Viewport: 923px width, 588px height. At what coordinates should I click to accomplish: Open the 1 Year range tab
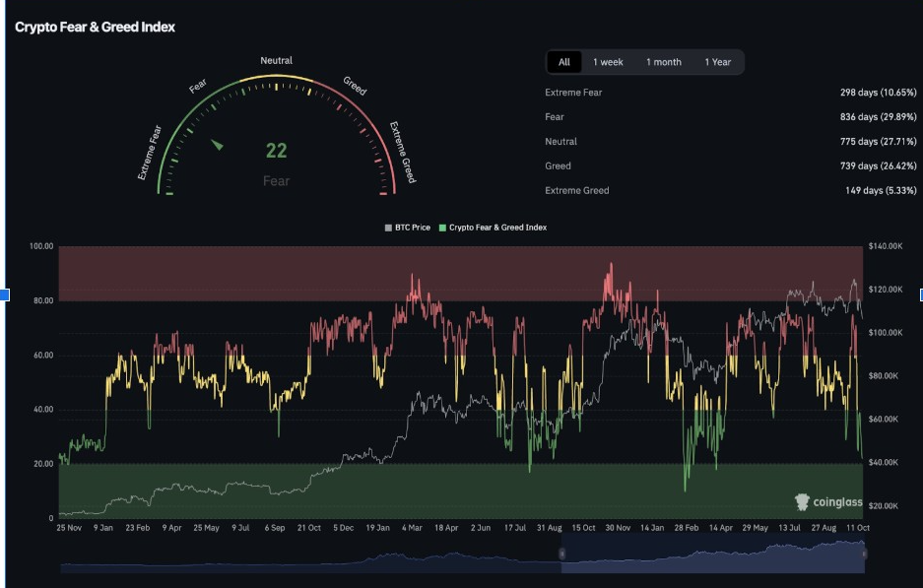pos(717,62)
